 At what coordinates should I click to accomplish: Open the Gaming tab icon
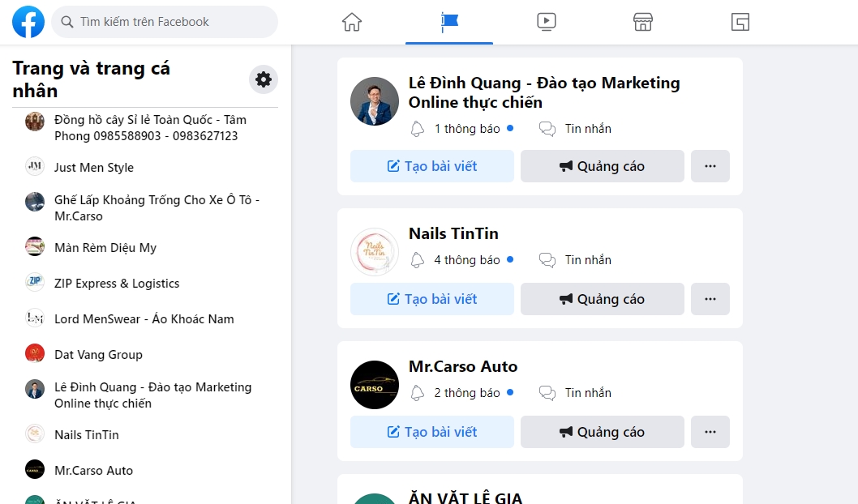pyautogui.click(x=740, y=22)
